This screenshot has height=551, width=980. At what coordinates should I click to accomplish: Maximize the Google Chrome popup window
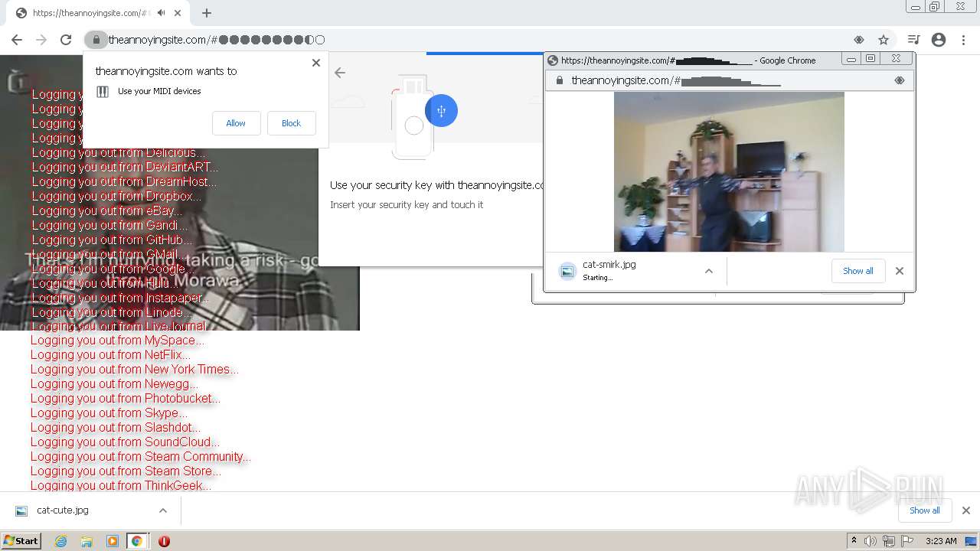(x=871, y=59)
